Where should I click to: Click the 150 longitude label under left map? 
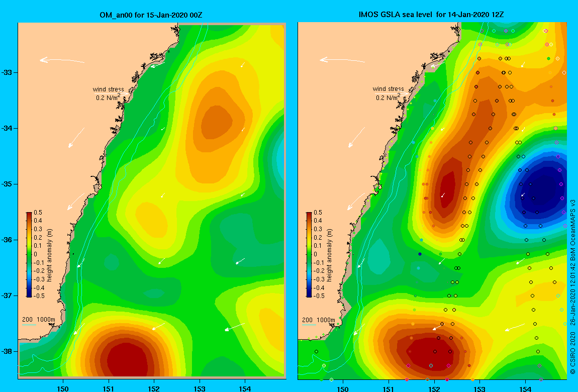(63, 388)
